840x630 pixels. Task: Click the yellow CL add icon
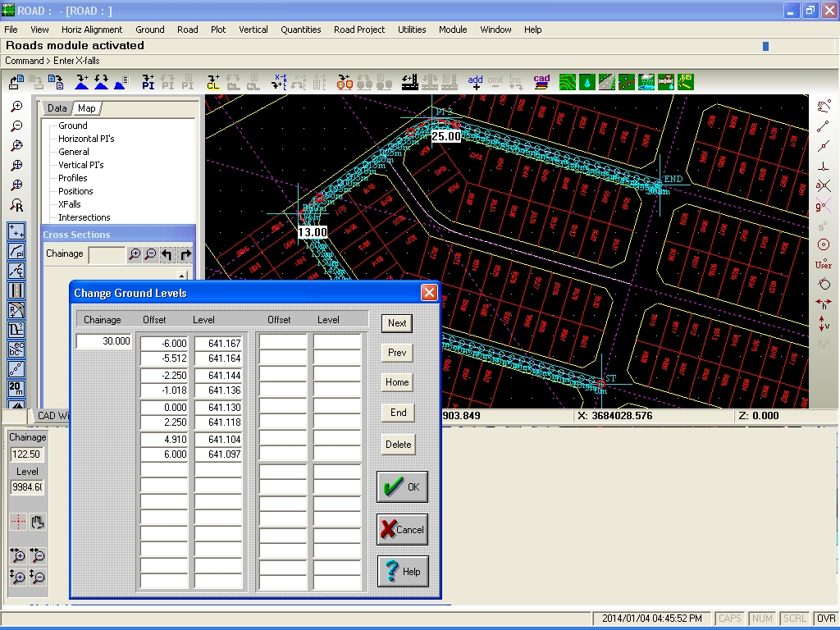click(214, 82)
